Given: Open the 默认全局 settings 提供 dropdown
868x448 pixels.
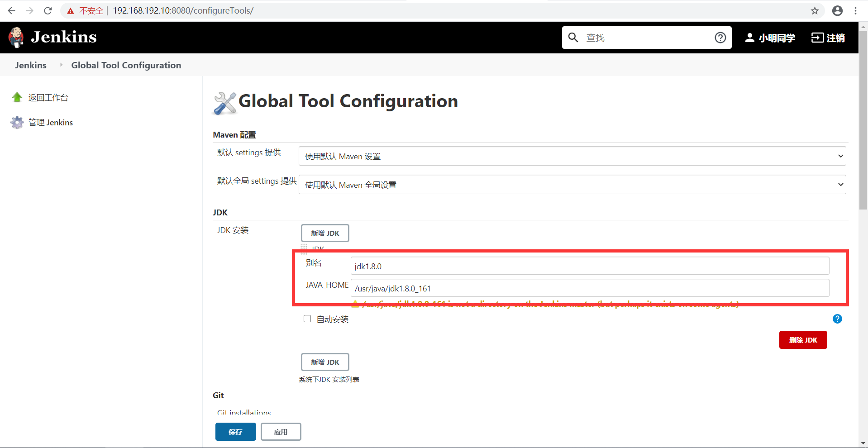Looking at the screenshot, I should 572,185.
